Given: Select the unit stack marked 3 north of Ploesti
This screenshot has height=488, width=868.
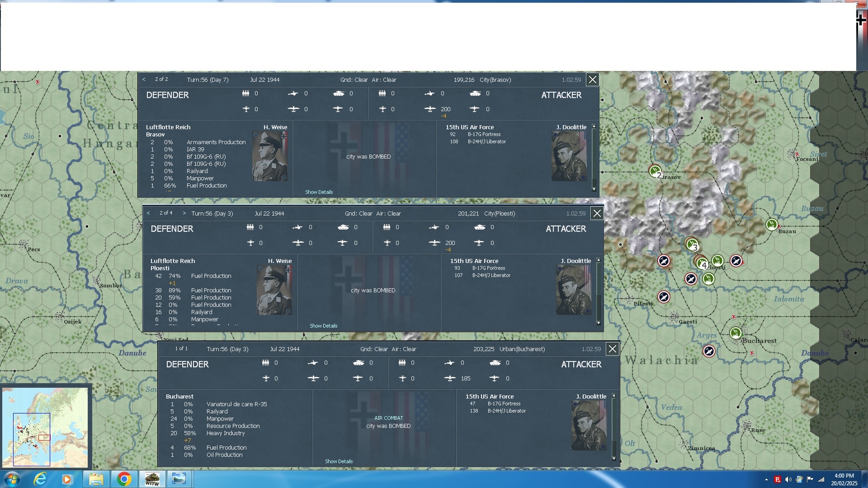Looking at the screenshot, I should click(x=692, y=244).
